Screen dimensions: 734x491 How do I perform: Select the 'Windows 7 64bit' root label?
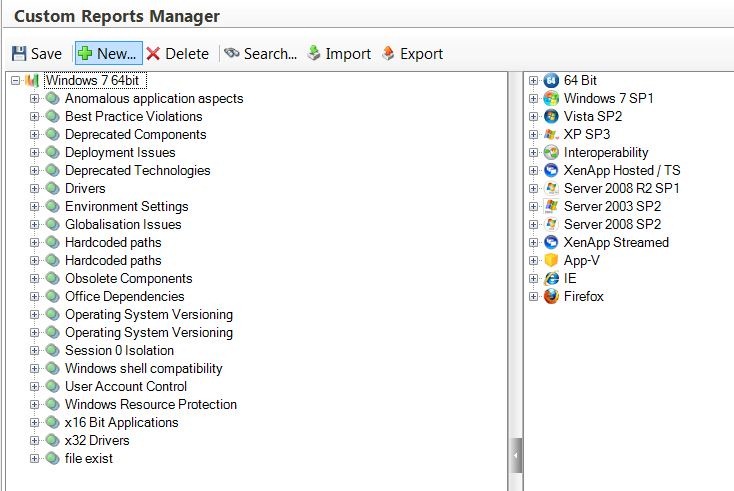95,81
